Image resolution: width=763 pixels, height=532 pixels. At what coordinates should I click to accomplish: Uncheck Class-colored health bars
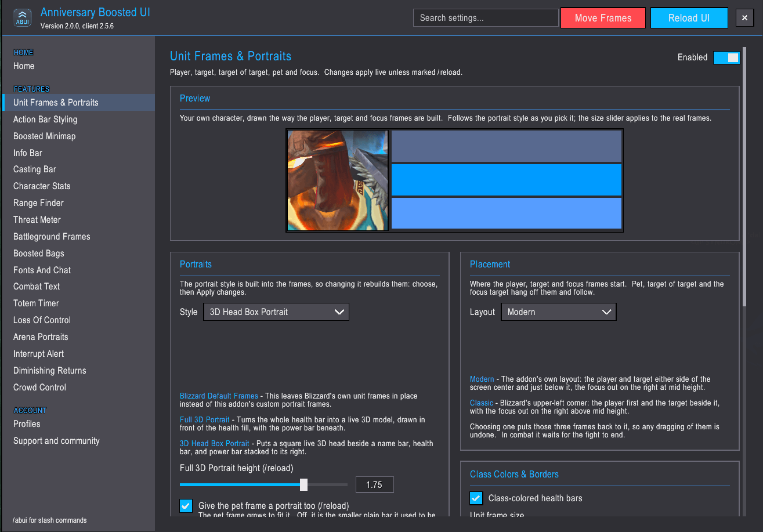pyautogui.click(x=476, y=498)
